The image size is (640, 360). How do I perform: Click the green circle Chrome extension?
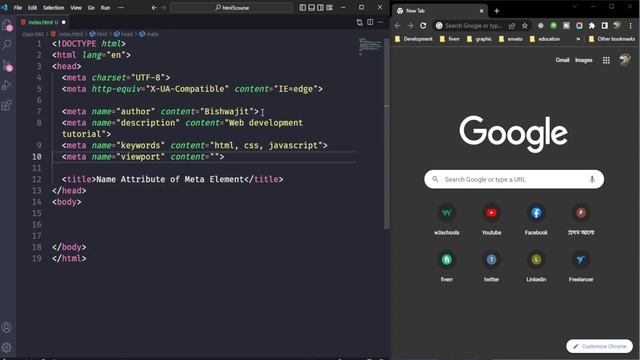point(553,26)
